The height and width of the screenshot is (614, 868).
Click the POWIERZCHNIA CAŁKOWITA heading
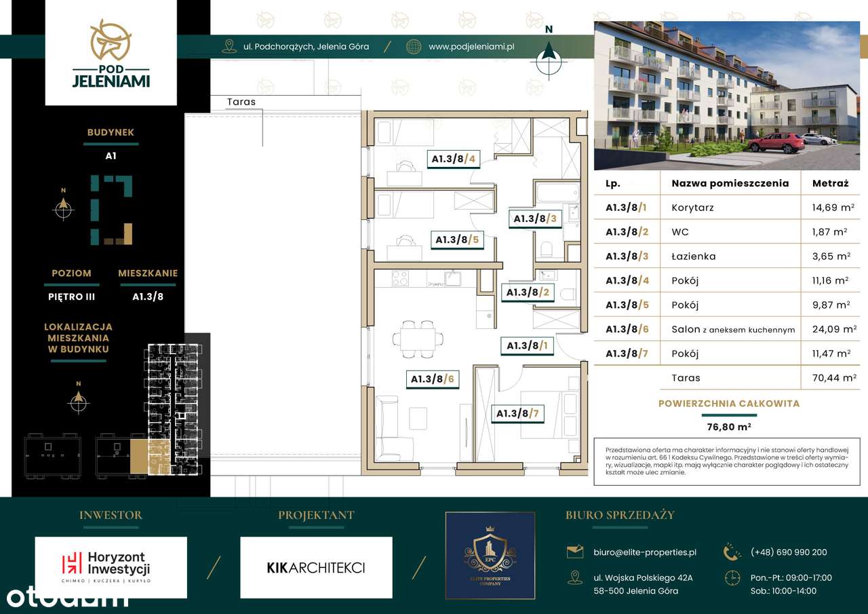(729, 404)
